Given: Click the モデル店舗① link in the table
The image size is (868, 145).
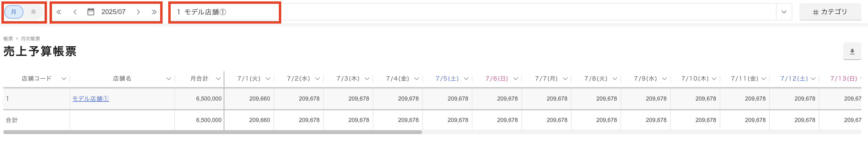Looking at the screenshot, I should [91, 99].
